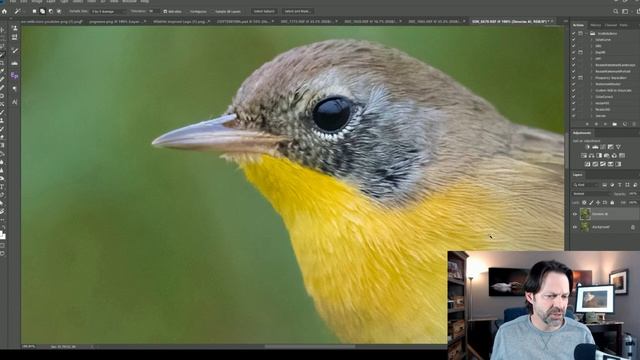Open the Magic Wand tool preset picker
Screen dimensions: 640x360
coord(18,11)
